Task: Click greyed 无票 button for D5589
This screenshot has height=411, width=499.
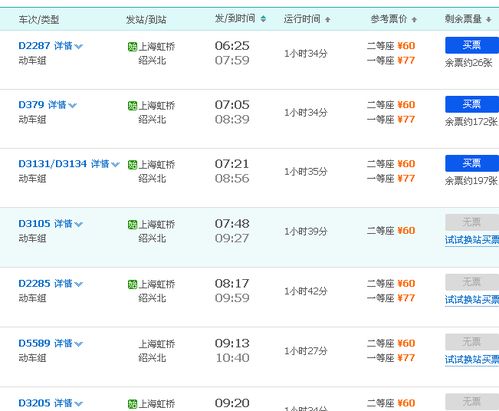Action: [472, 342]
